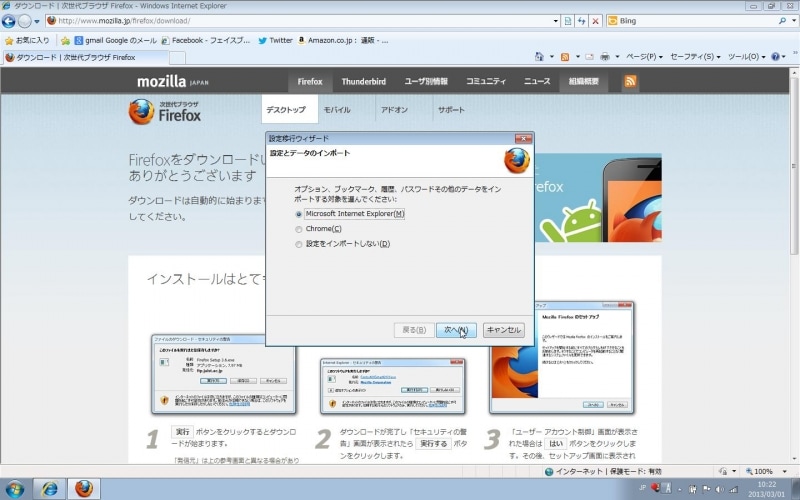Click the IE forward arrow button
This screenshot has width=800, height=500.
pyautogui.click(x=24, y=21)
